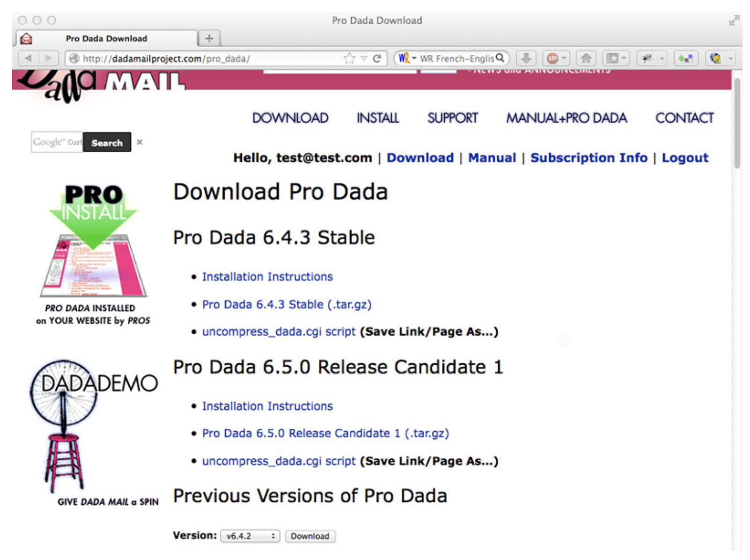The image size is (750, 560).
Task: Click the magnifier in the WR search box
Action: (x=500, y=58)
